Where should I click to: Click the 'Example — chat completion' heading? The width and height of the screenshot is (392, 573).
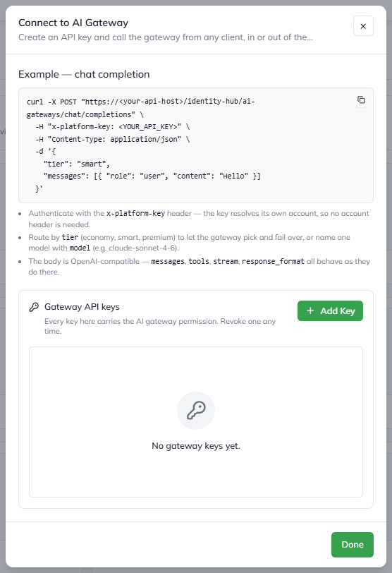click(x=84, y=74)
